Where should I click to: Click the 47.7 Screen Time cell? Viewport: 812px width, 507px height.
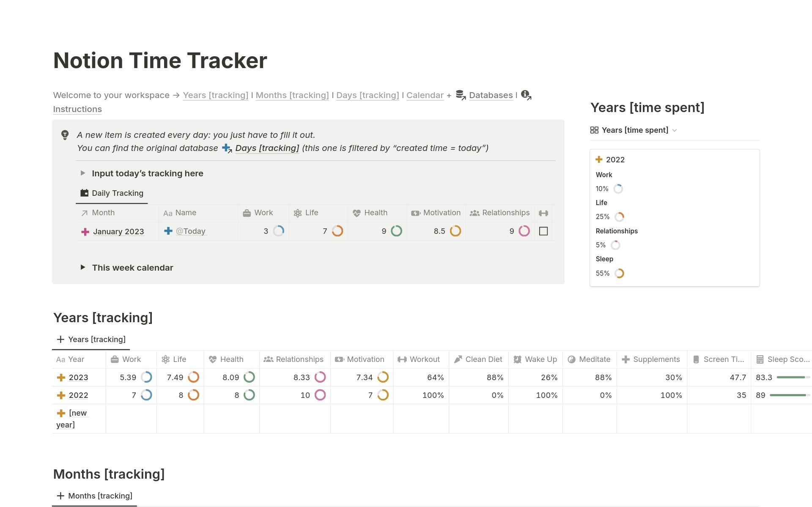(x=719, y=378)
